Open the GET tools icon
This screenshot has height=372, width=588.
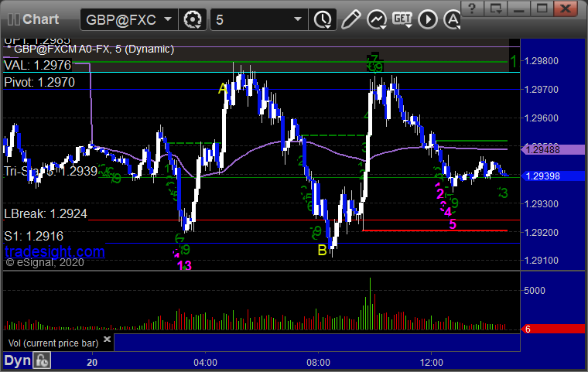click(x=402, y=19)
